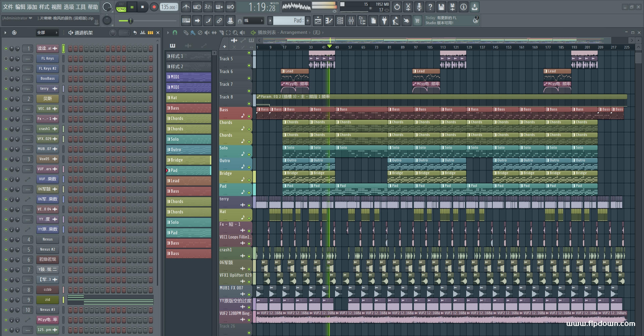Click the ccbb channel button

pyautogui.click(x=48, y=290)
